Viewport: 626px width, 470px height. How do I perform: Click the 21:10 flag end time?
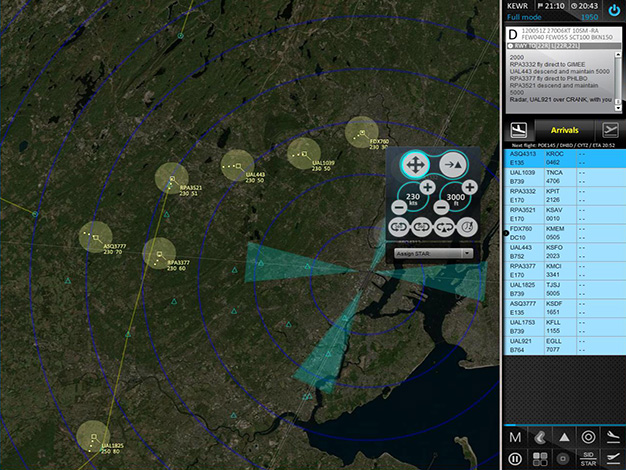coord(551,6)
